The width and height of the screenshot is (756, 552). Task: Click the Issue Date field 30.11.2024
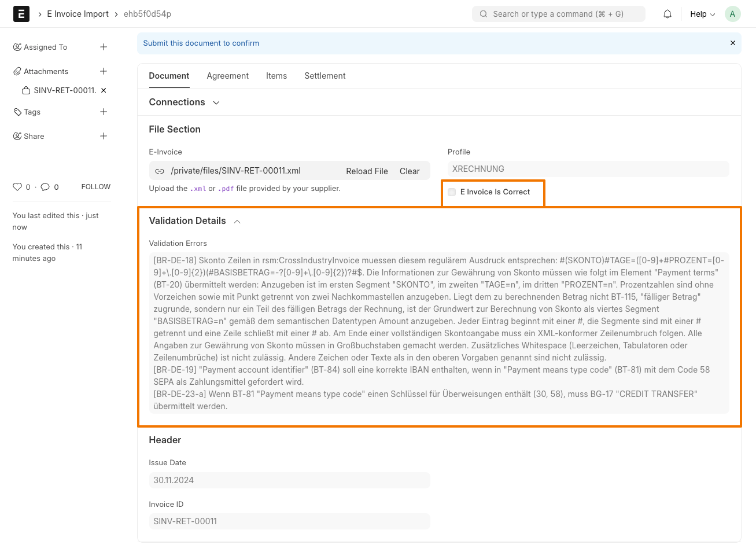[289, 480]
